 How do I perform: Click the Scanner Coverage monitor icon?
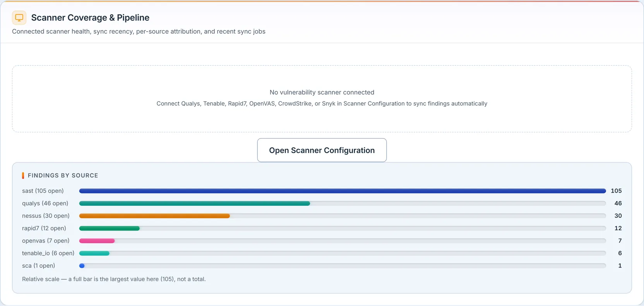[19, 17]
